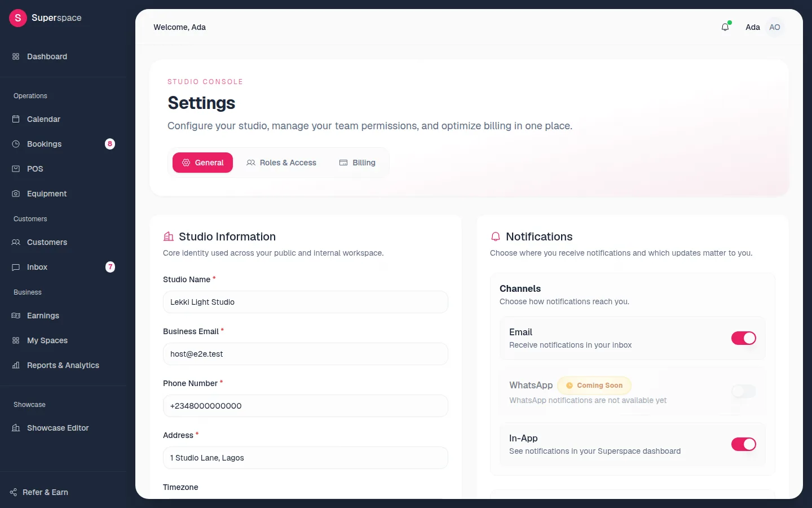Click the Refer & Earn share icon
Image resolution: width=812 pixels, height=508 pixels.
tap(14, 492)
